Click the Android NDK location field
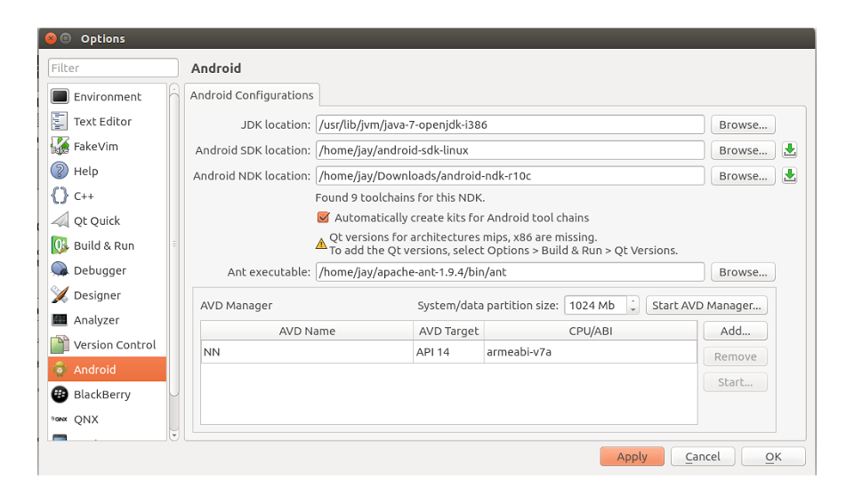 click(x=510, y=176)
